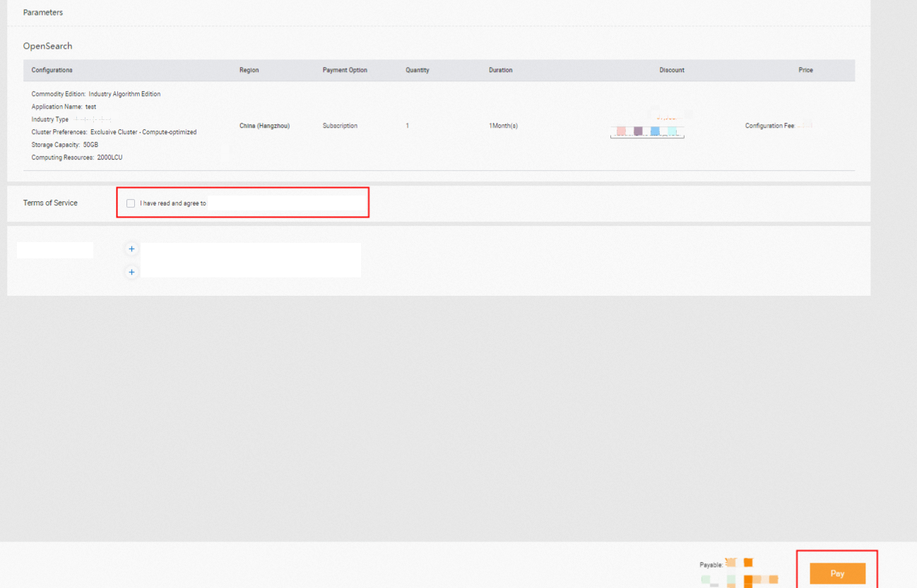Select the 'Computing Resources: 2000LCU' line
This screenshot has height=588, width=917.
77,157
